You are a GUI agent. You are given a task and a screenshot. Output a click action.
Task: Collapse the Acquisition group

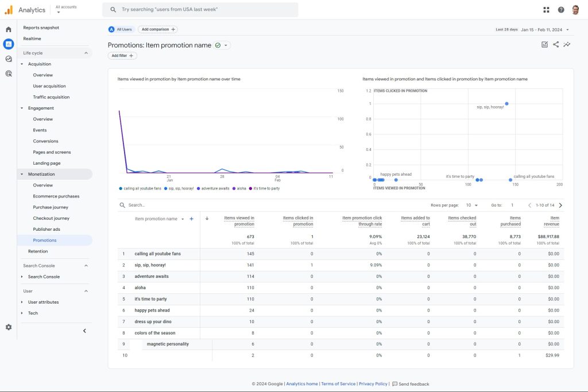pyautogui.click(x=22, y=64)
